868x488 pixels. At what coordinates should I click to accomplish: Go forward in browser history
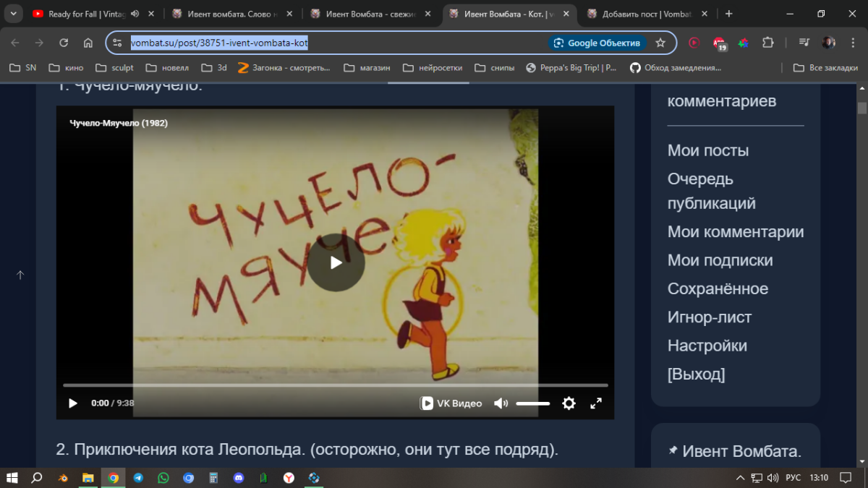point(39,43)
